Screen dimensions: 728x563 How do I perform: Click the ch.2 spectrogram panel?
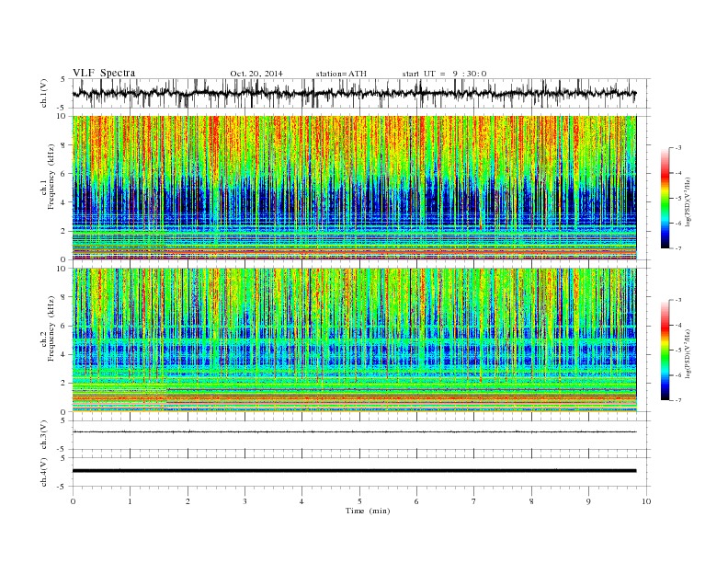click(354, 340)
